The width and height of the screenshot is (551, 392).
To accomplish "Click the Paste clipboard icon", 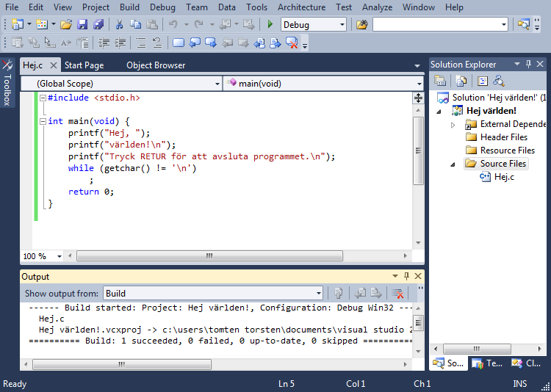I will 152,24.
